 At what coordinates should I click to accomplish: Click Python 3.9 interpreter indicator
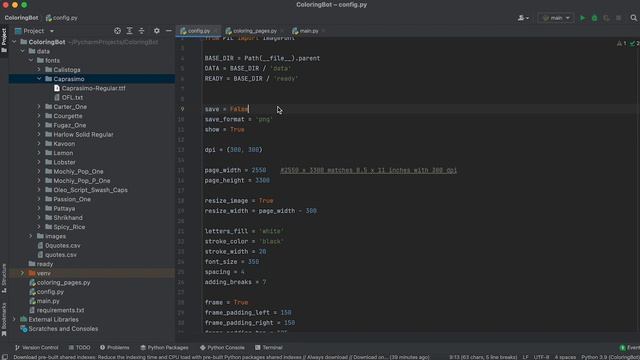click(x=610, y=357)
